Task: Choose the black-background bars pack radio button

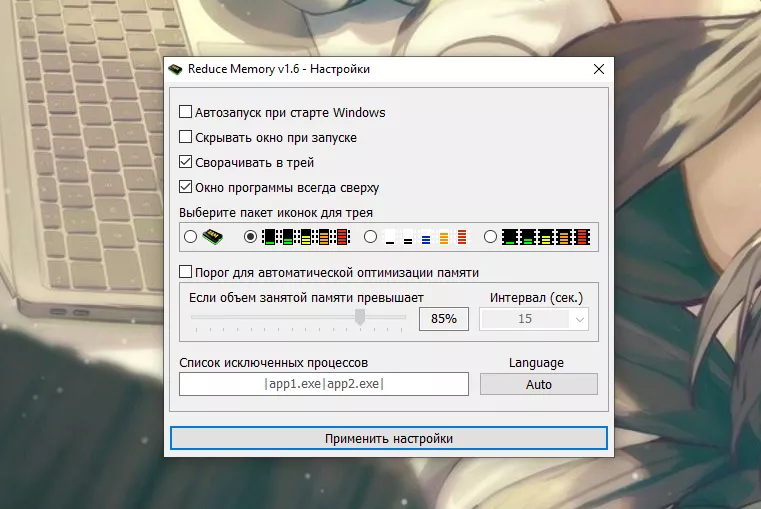Action: pos(490,237)
